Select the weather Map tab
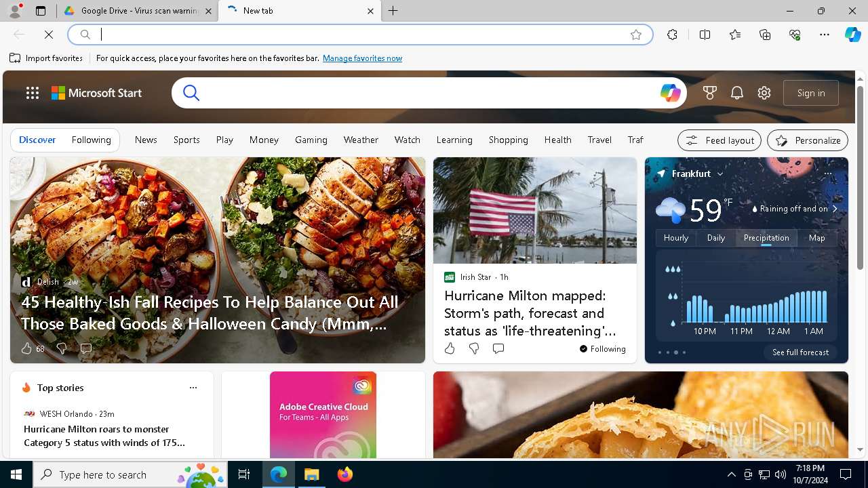Screen dimensions: 868x488 (817, 238)
